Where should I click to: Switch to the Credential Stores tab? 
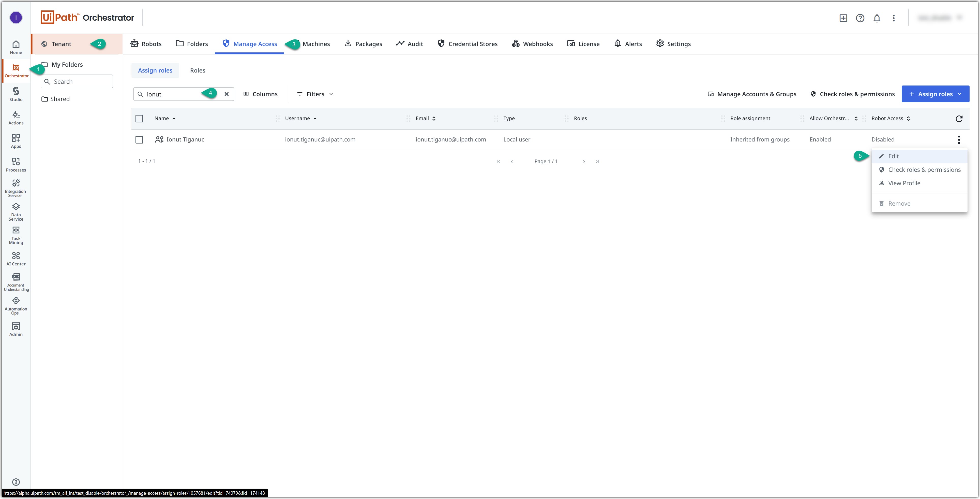468,44
